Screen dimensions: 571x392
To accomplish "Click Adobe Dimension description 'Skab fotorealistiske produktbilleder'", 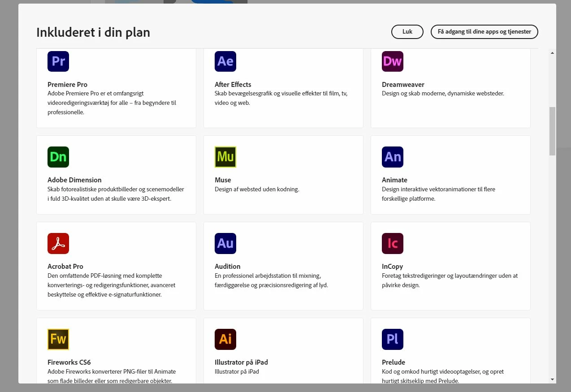I will [116, 194].
